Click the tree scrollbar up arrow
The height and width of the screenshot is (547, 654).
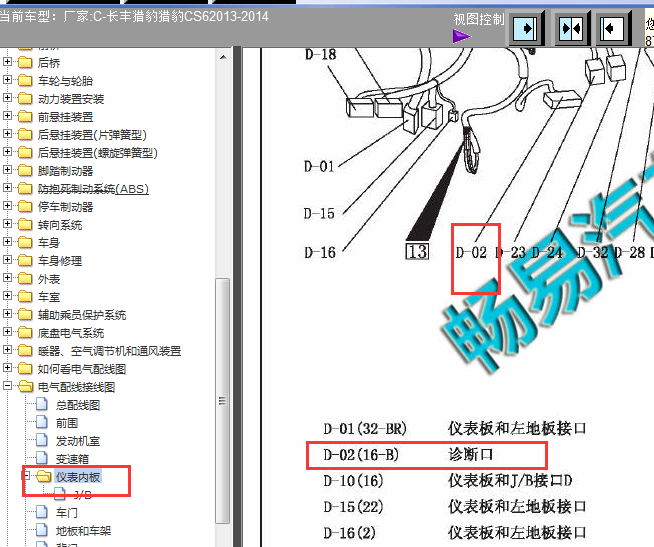(223, 57)
